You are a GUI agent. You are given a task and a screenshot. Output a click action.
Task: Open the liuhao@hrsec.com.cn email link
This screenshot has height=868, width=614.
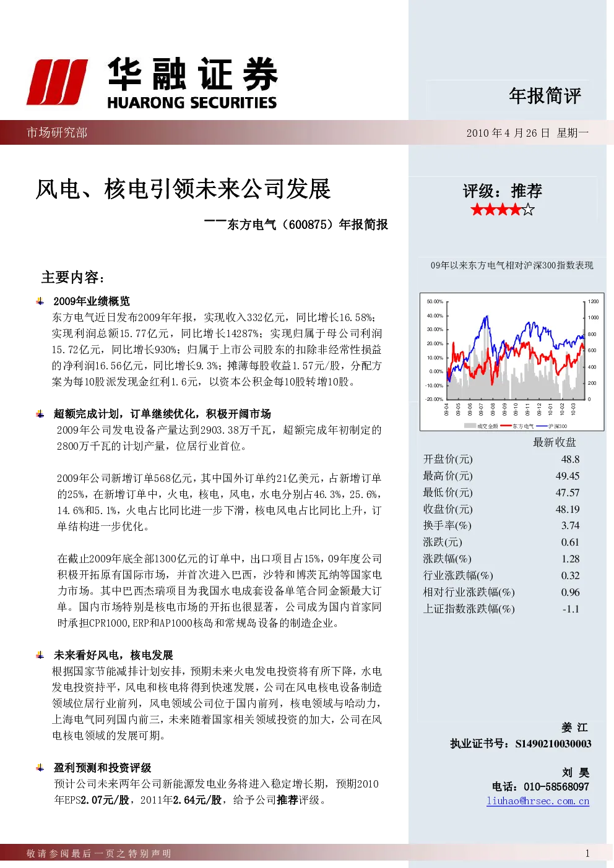[x=538, y=801]
